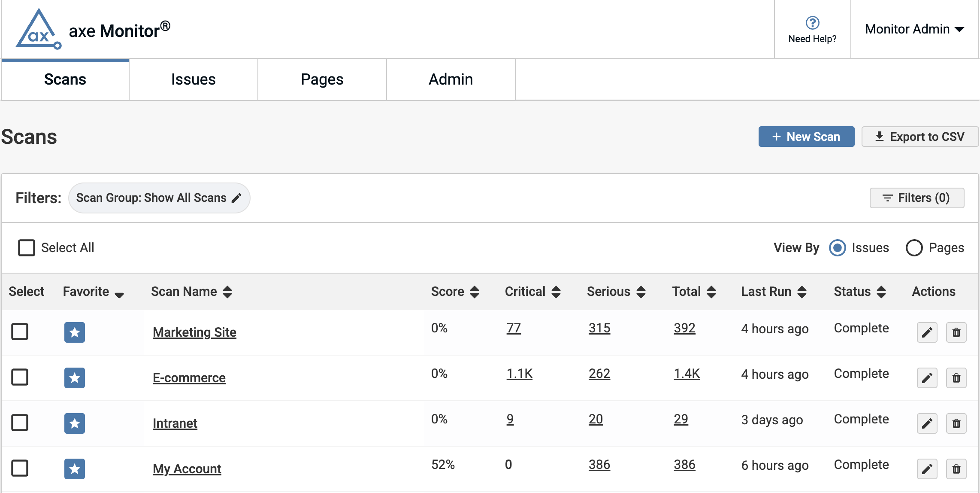Switch to the Issues tab
980x493 pixels.
coord(193,79)
